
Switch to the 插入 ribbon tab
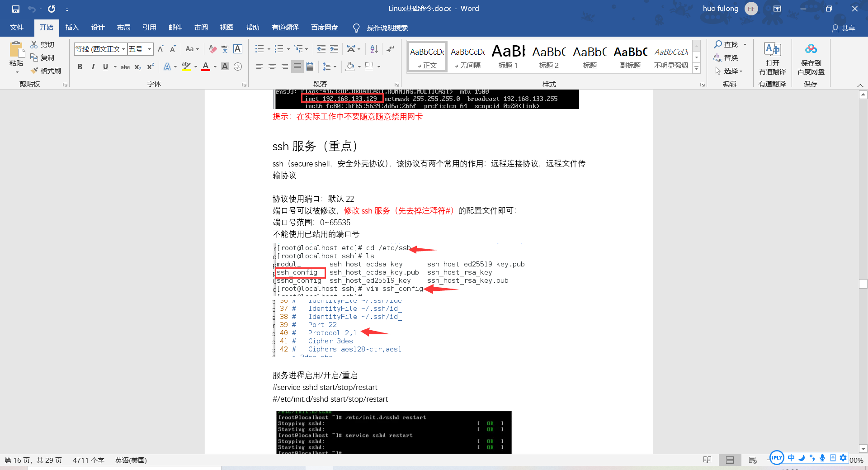[x=72, y=28]
